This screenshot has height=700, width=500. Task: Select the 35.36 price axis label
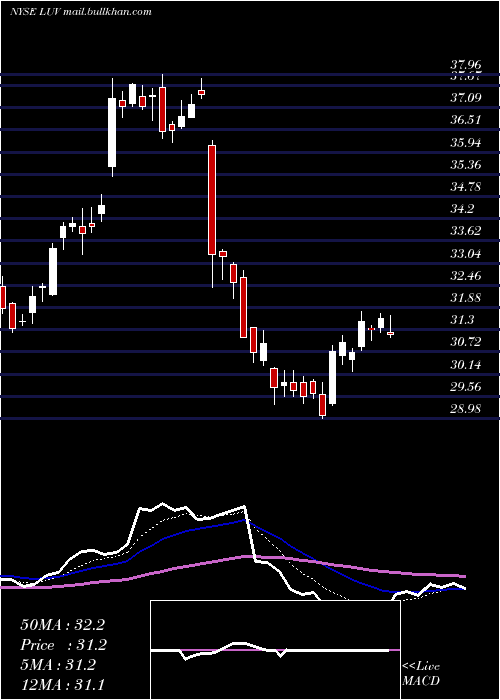pyautogui.click(x=466, y=165)
